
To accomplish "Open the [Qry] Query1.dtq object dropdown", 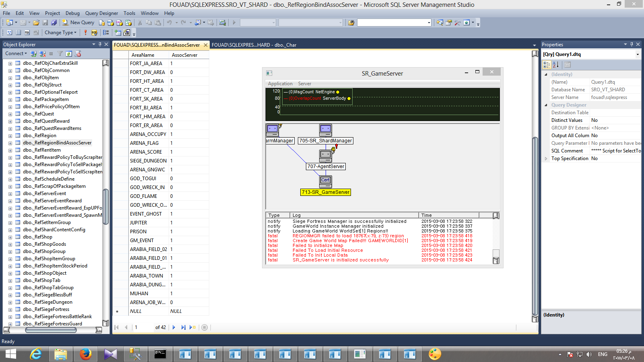I will [638, 54].
